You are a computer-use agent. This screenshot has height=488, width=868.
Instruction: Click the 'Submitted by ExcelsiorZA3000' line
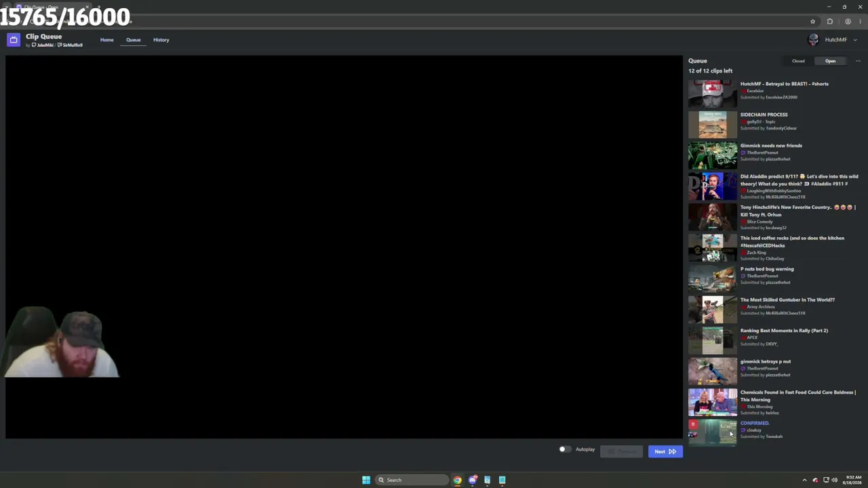point(769,98)
